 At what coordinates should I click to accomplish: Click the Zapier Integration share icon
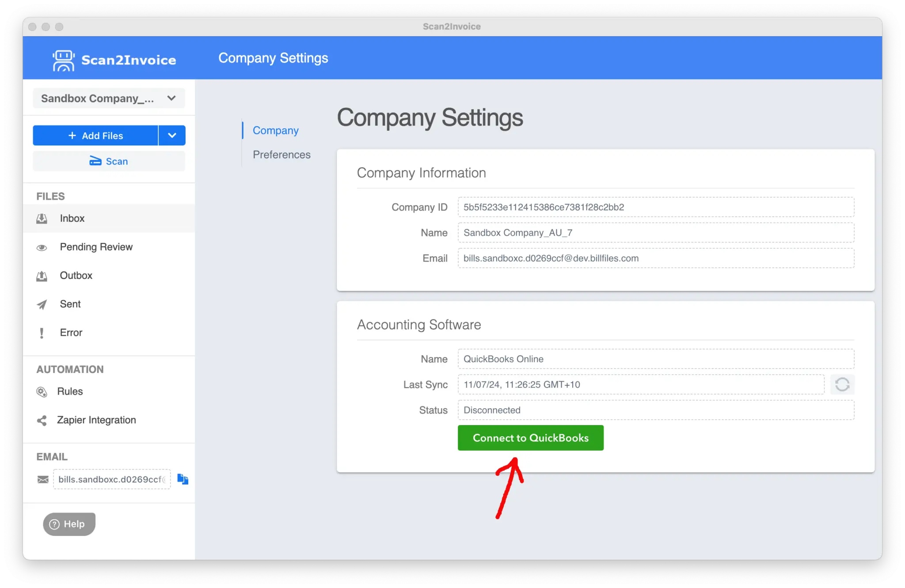(x=42, y=421)
